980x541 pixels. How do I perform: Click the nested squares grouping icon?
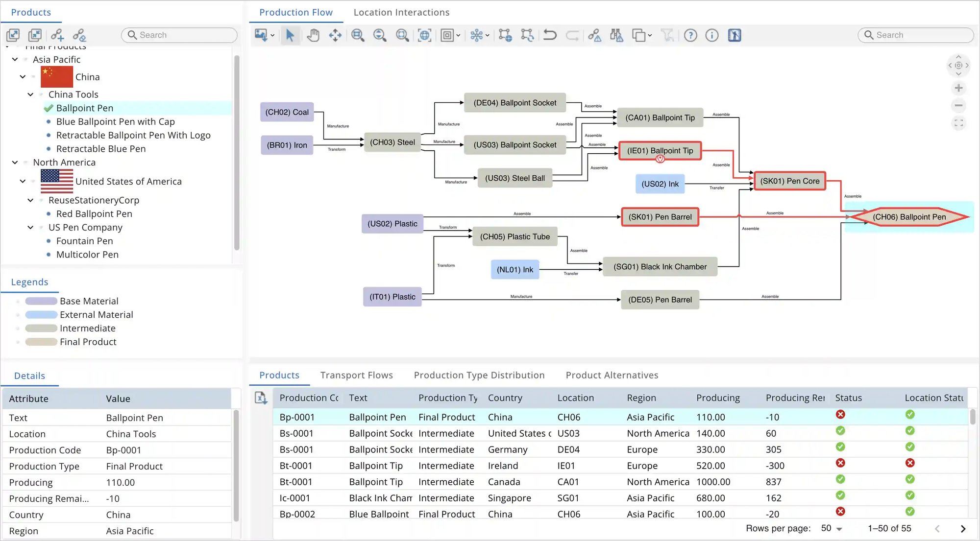[447, 35]
